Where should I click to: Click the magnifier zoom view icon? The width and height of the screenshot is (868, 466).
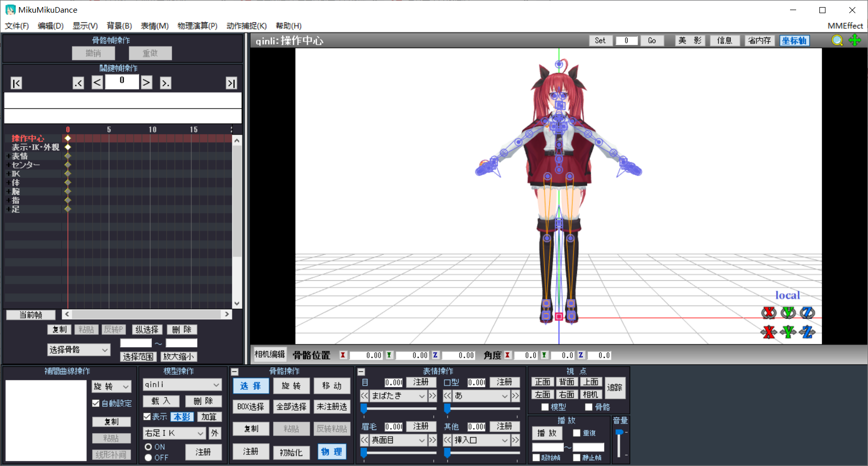tap(838, 40)
